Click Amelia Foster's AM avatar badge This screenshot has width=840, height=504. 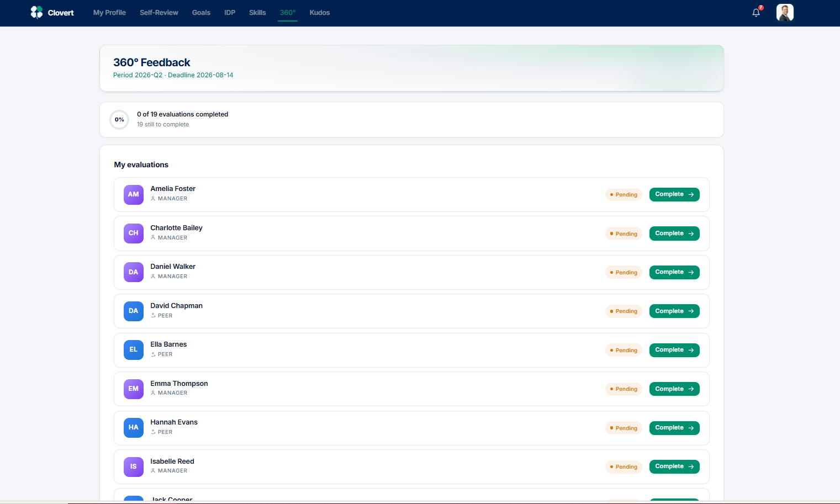point(134,195)
